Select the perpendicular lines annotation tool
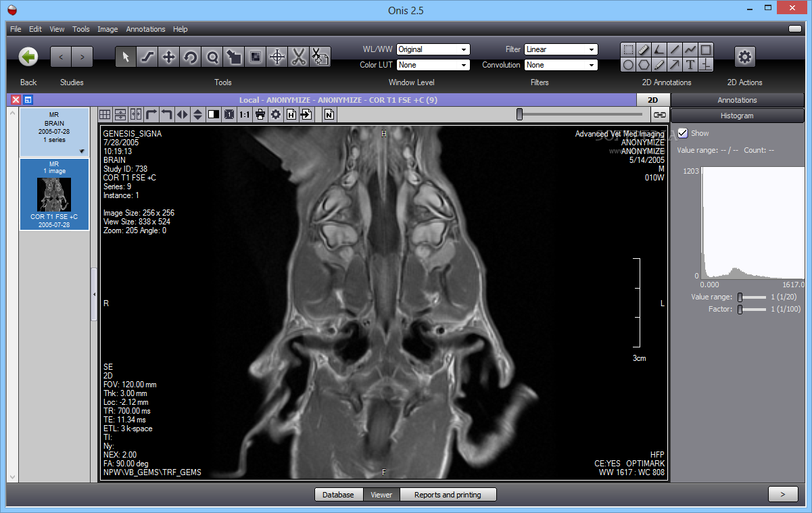 click(x=706, y=65)
